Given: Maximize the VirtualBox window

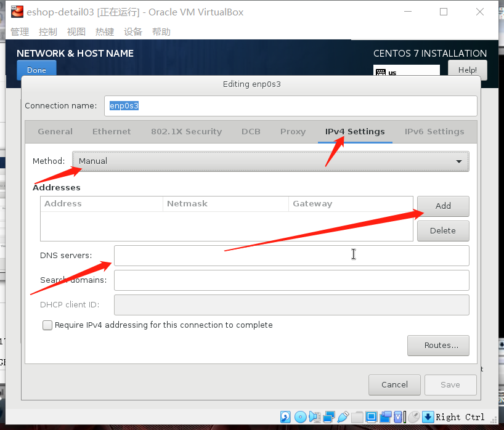Looking at the screenshot, I should 444,12.
